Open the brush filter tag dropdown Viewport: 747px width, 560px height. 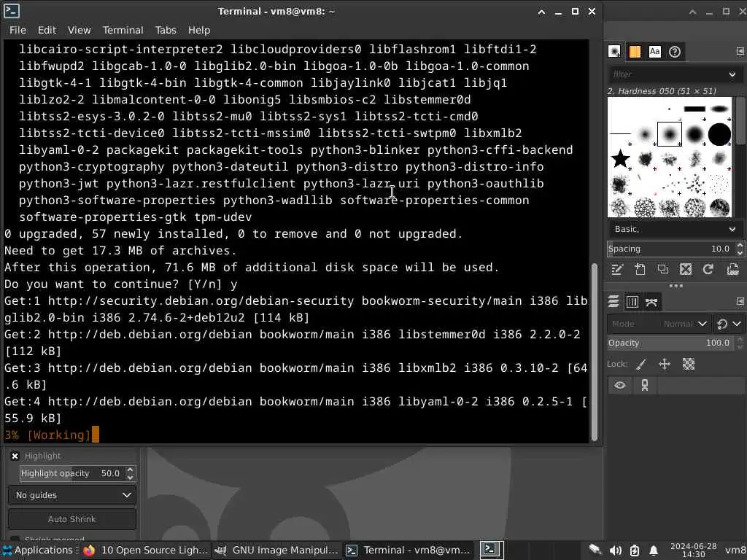pos(732,74)
